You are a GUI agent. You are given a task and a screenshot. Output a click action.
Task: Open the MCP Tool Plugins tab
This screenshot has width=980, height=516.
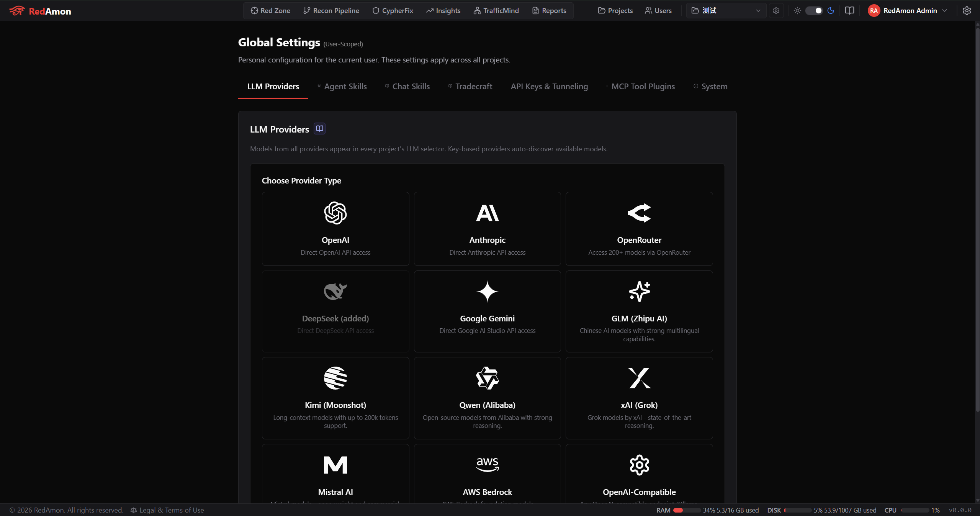pyautogui.click(x=640, y=87)
